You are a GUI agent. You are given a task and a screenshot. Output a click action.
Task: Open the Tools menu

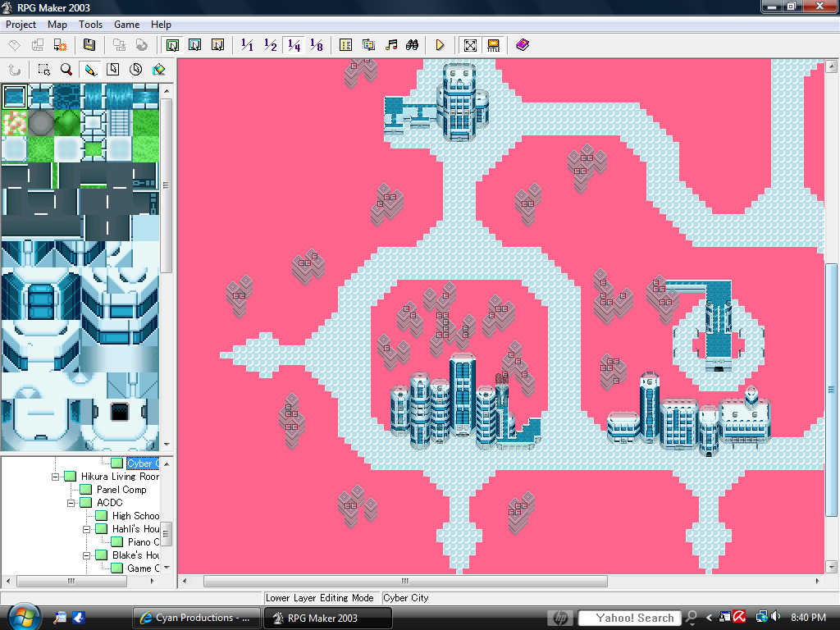click(90, 25)
